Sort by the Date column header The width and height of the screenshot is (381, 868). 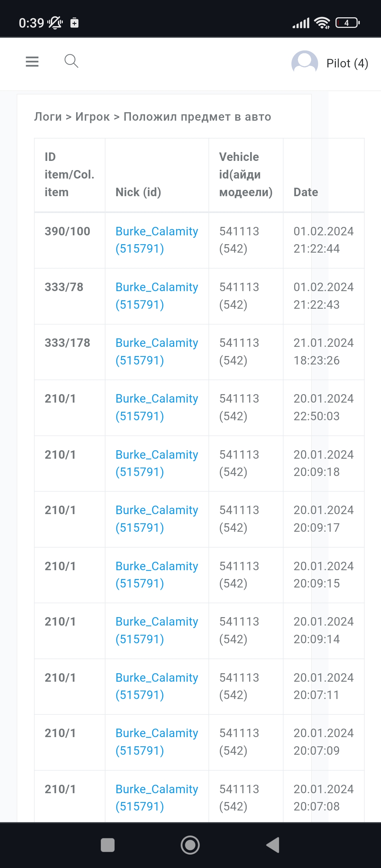click(306, 192)
